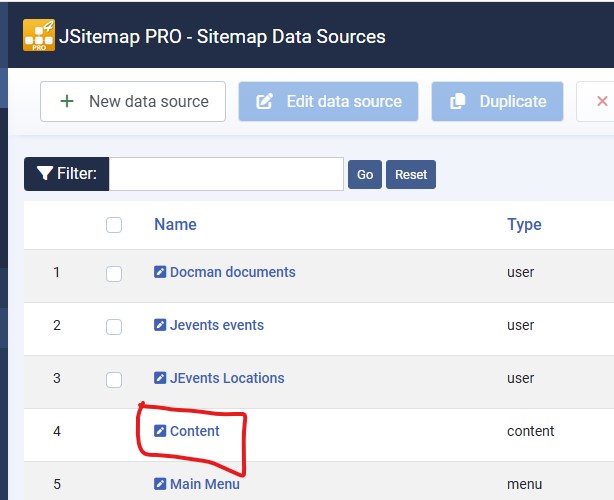Click the edit icon beside Main Menu

[x=160, y=484]
